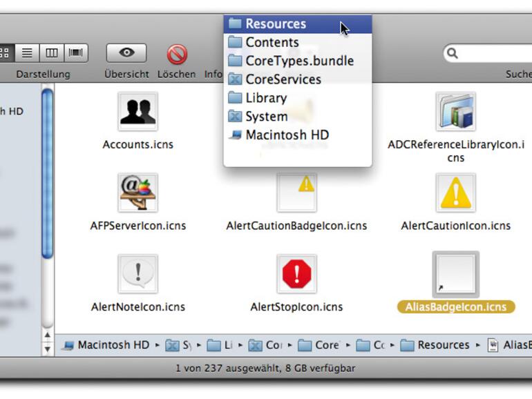The width and height of the screenshot is (532, 399).
Task: Select Resources in the path popup menu
Action: click(298, 23)
